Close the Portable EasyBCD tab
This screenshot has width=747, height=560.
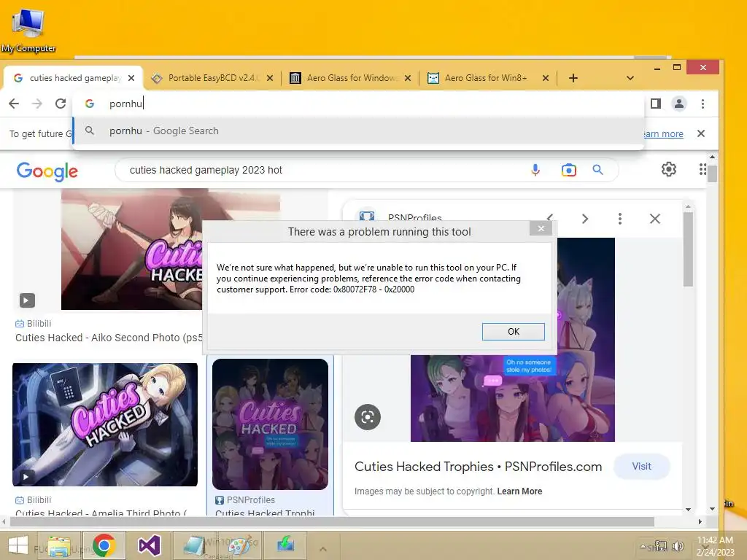(270, 78)
